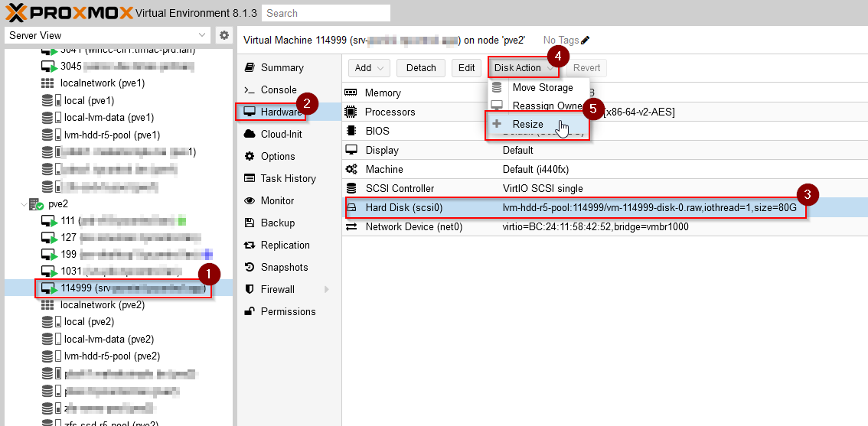The width and height of the screenshot is (868, 426).
Task: Click the gear icon beside Server View
Action: [224, 35]
